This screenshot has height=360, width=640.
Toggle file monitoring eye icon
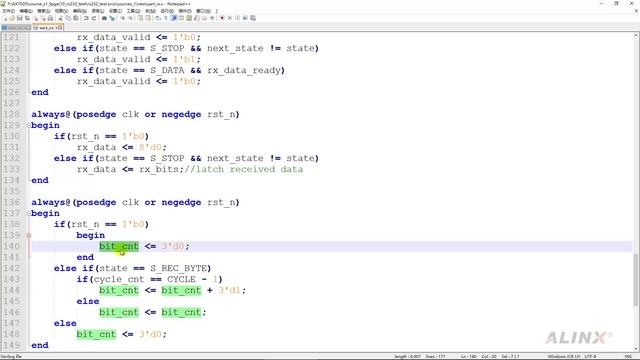pyautogui.click(x=212, y=18)
